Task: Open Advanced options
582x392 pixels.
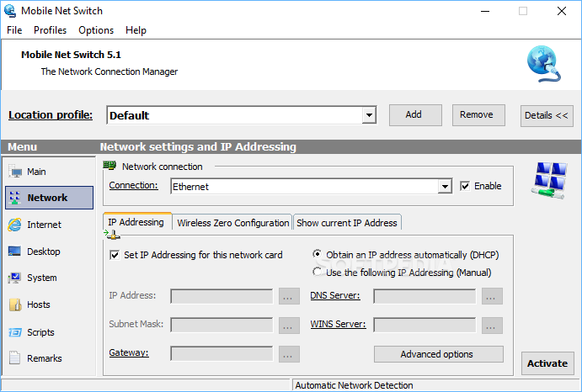Action: [x=438, y=354]
